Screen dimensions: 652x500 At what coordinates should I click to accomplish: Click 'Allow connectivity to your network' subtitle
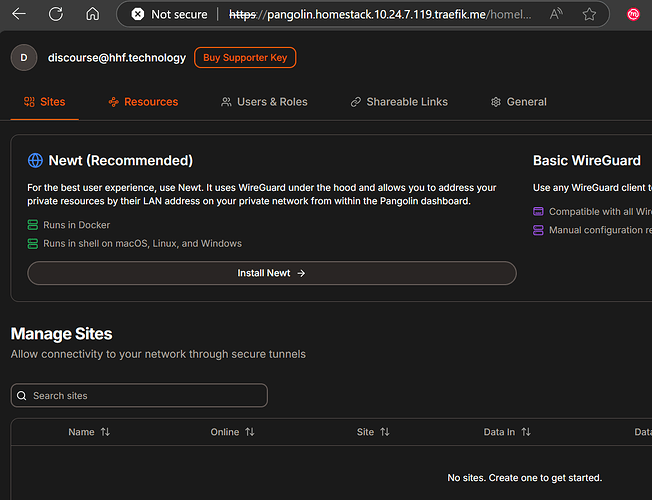pos(158,354)
